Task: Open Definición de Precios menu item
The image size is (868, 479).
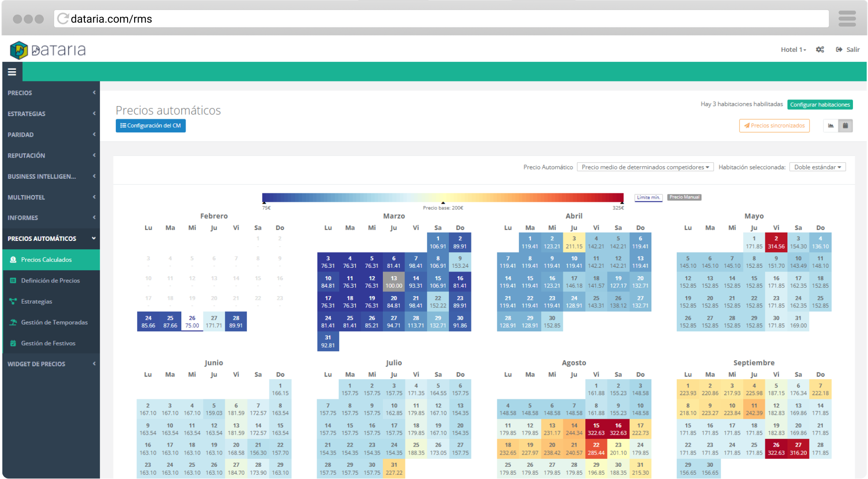Action: click(51, 281)
